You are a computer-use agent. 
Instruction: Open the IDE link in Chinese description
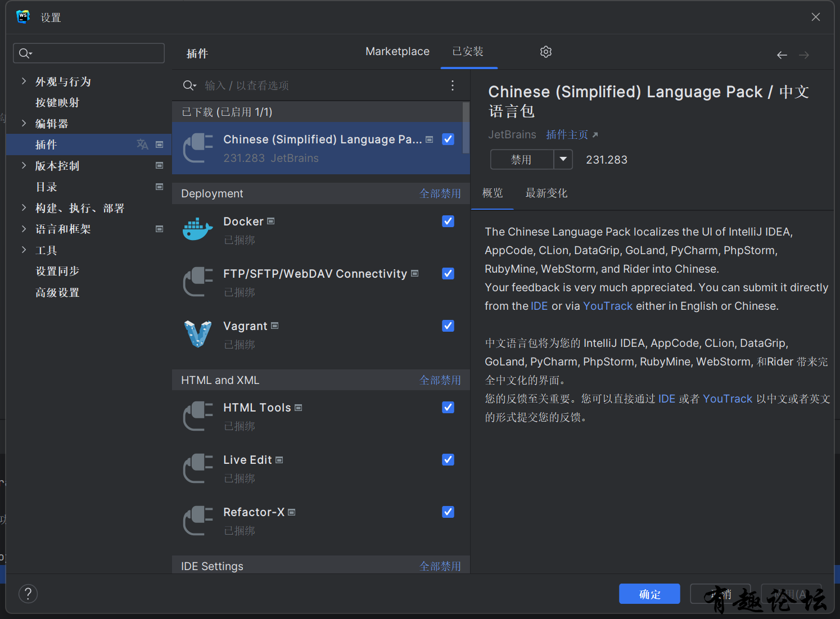[x=667, y=399]
